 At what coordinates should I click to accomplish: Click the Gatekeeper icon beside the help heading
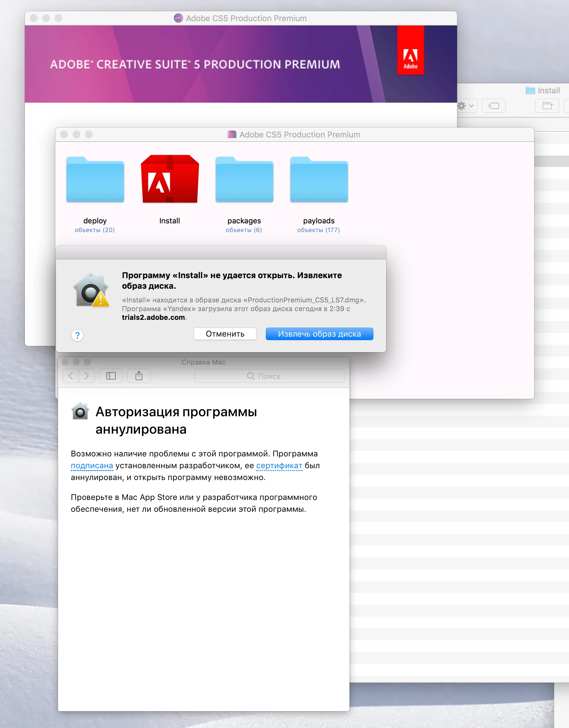(x=80, y=411)
